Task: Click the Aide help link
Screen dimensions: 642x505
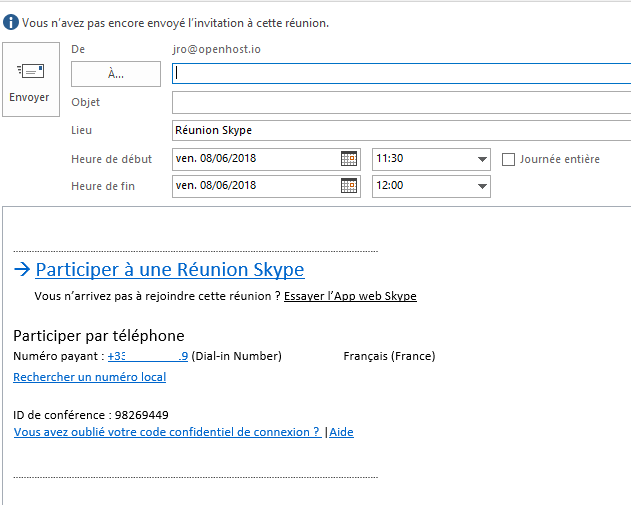Action: 341,432
